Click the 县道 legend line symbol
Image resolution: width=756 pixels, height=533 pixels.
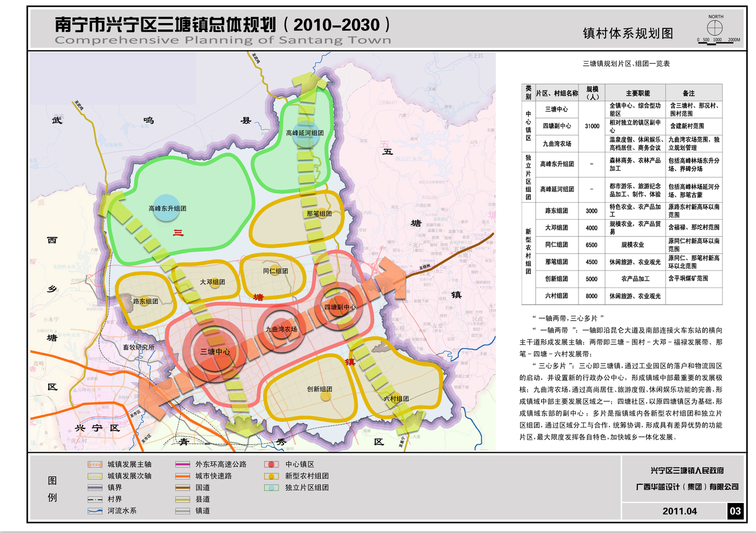click(182, 499)
